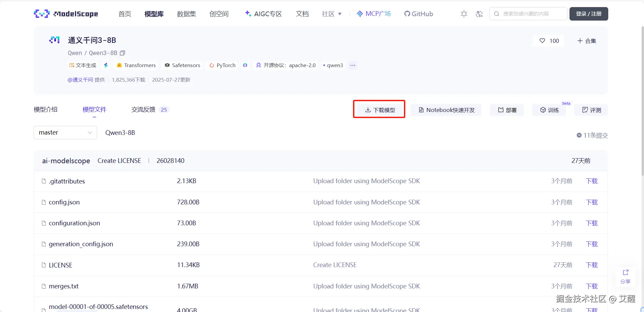
Task: Click the Qwen3-8B path breadcrumb
Action: click(120, 133)
